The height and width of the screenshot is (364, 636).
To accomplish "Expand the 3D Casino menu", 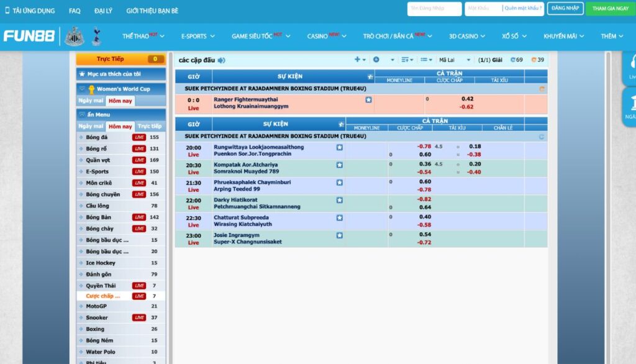I will 467,36.
